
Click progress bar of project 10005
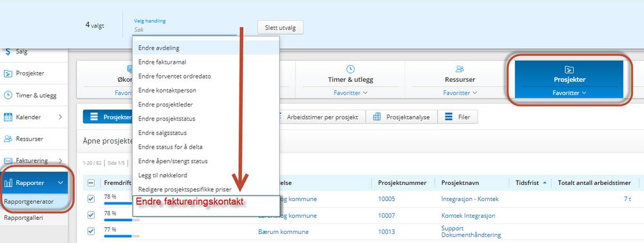pyautogui.click(x=118, y=203)
